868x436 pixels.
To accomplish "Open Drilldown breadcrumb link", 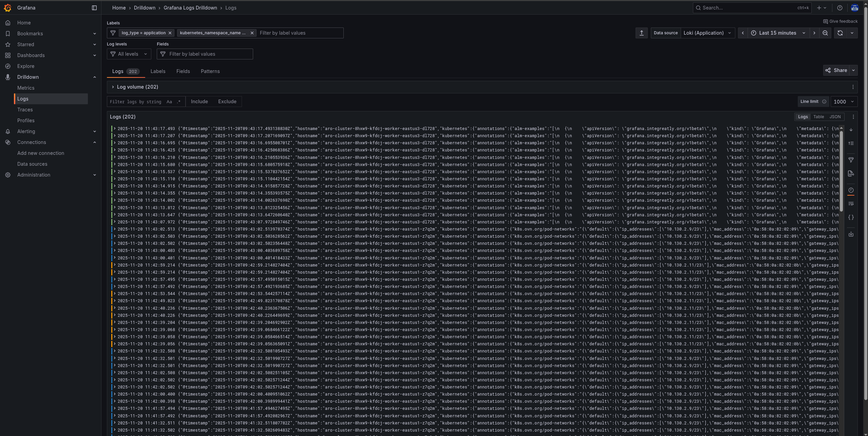I will coord(145,7).
